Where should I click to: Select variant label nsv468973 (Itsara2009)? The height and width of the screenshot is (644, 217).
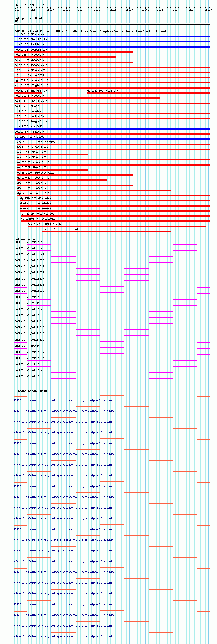coord(33,147)
